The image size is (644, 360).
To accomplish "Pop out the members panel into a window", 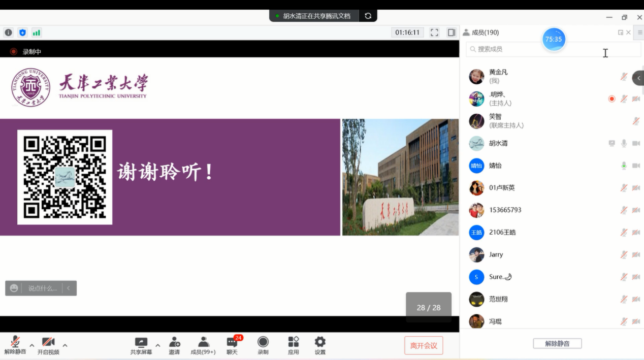I will 620,32.
